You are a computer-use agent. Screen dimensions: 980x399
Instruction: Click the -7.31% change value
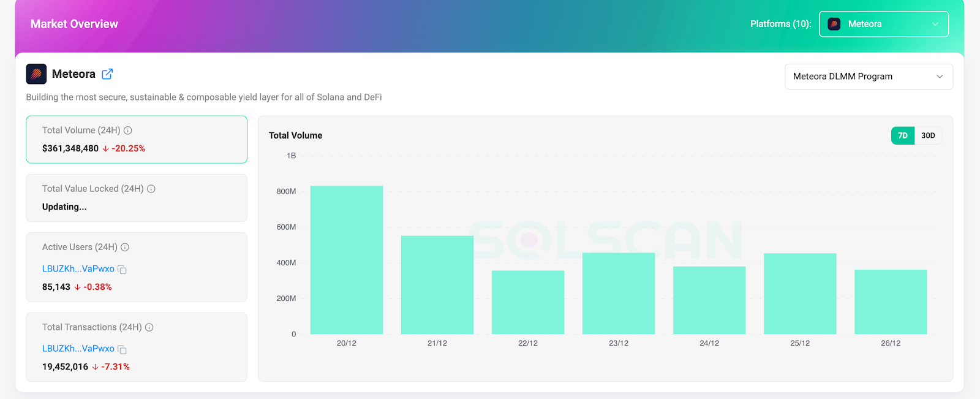(115, 367)
